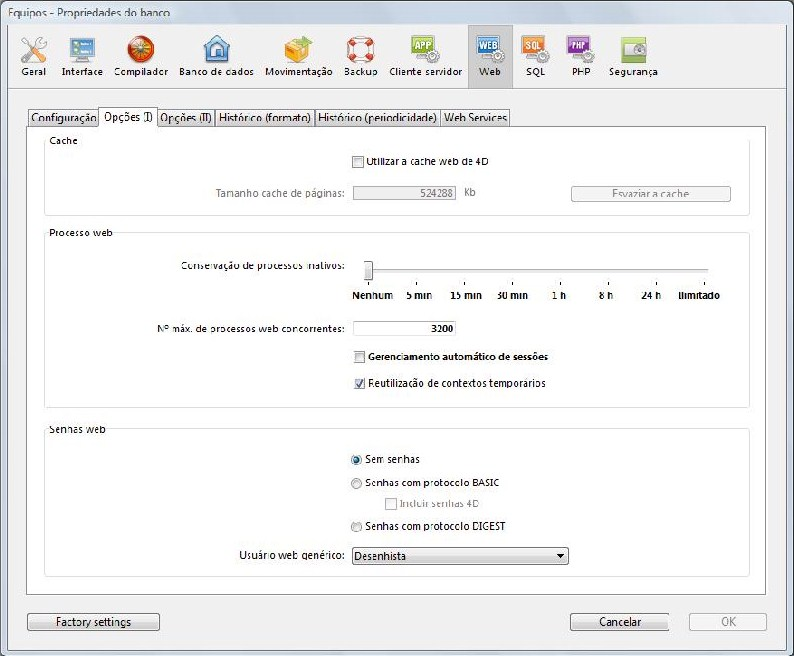This screenshot has height=656, width=794.
Task: Click the Factory settings button
Action: pyautogui.click(x=93, y=622)
